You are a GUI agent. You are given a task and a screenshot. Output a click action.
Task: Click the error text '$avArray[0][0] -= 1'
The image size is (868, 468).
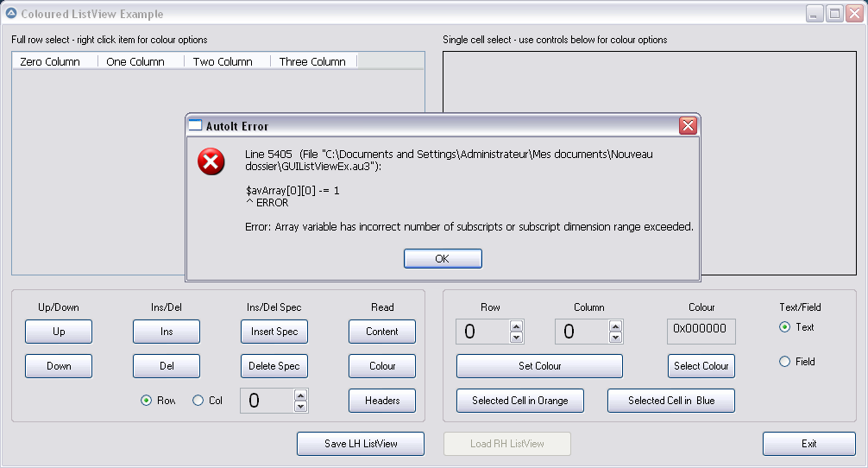click(292, 191)
